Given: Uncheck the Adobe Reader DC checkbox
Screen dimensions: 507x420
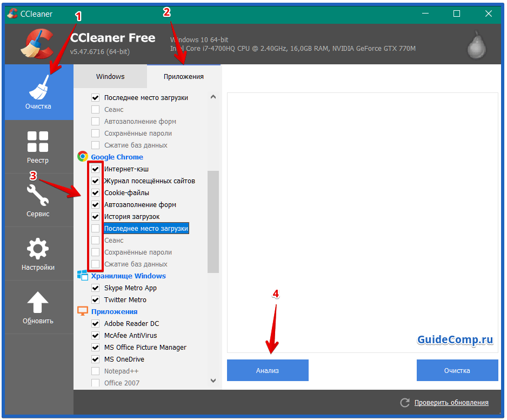Looking at the screenshot, I should pyautogui.click(x=96, y=324).
